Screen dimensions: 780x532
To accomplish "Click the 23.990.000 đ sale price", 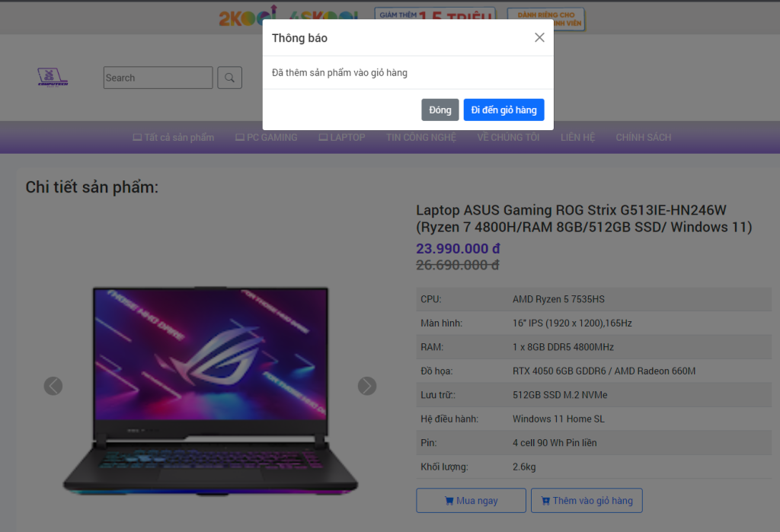I will tap(458, 249).
